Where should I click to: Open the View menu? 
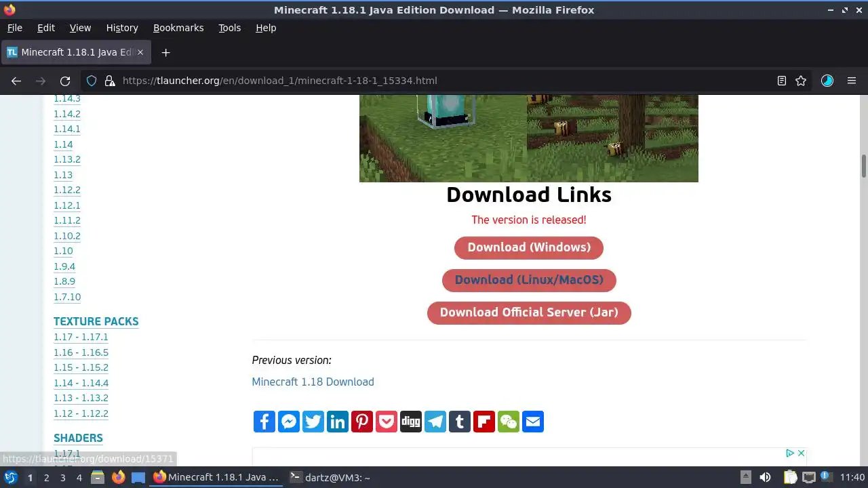coord(80,28)
